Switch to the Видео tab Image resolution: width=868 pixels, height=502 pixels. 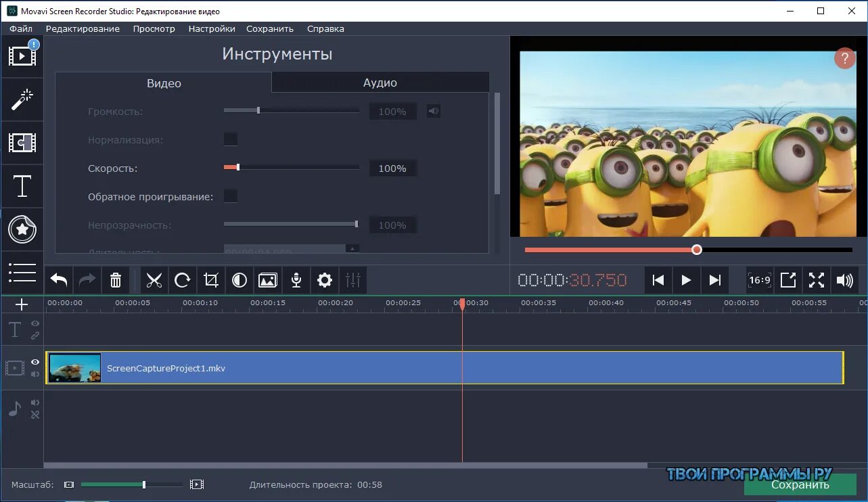click(164, 83)
